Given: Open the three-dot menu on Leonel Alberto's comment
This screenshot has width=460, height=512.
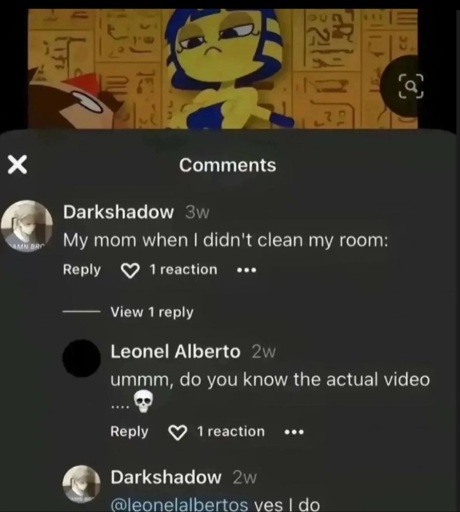Looking at the screenshot, I should tap(294, 432).
